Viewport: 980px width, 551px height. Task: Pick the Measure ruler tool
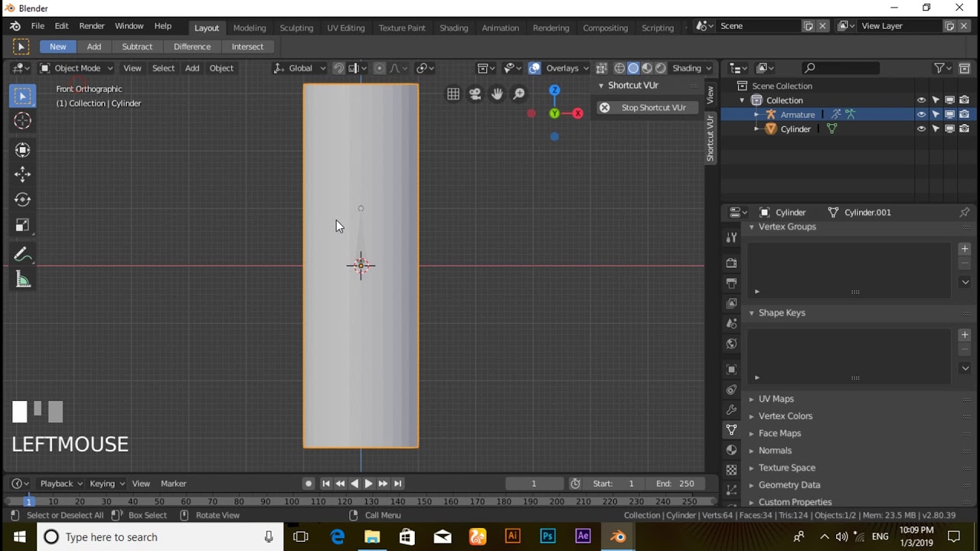pos(22,280)
